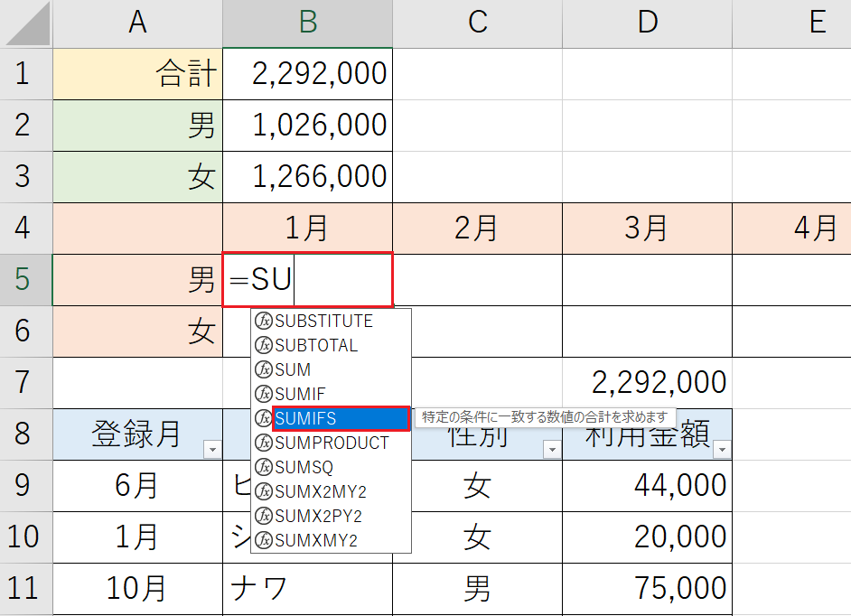Select row 5 header
Screen dimensions: 851x616
pos(26,280)
